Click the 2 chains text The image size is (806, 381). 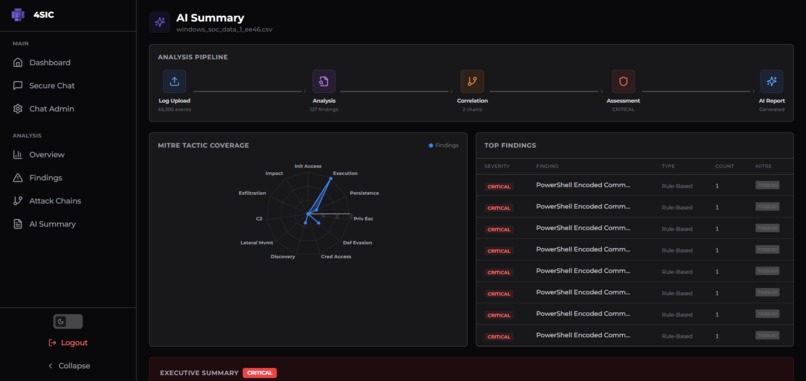point(472,110)
